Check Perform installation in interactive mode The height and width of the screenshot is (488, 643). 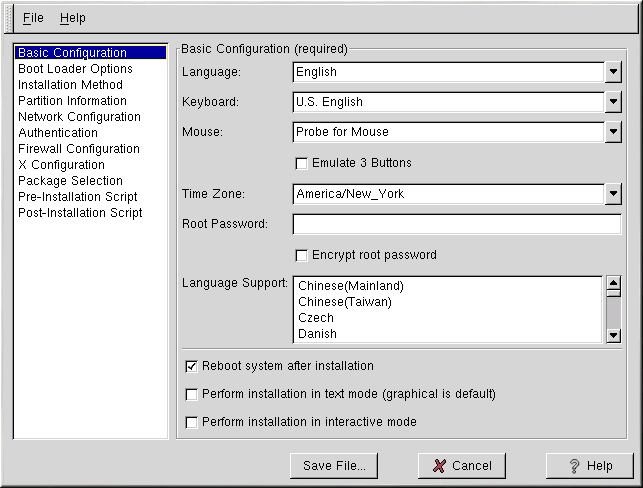(192, 422)
